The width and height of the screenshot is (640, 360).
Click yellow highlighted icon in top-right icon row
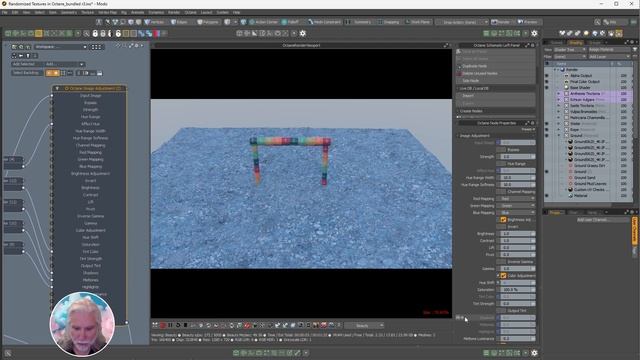pos(619,33)
